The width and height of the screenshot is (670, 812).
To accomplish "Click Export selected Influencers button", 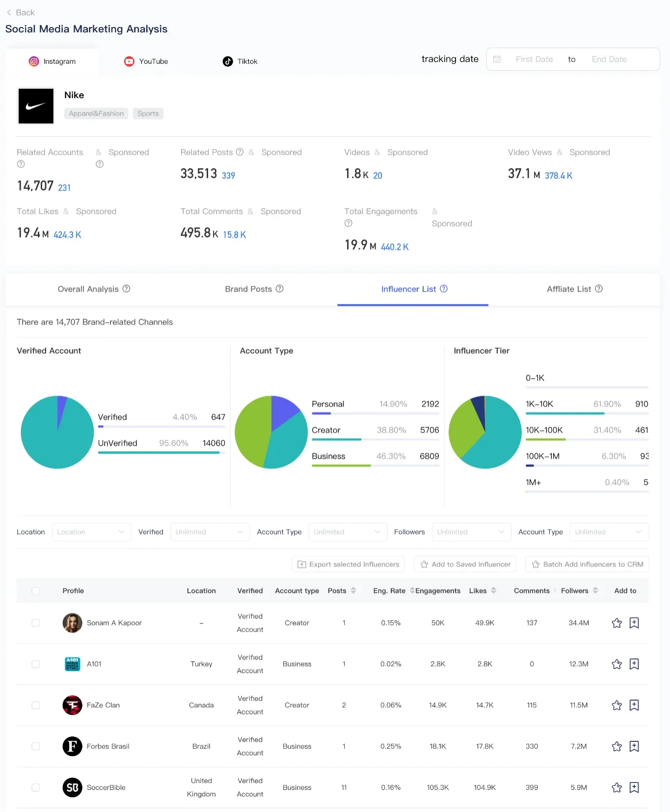I will point(348,565).
